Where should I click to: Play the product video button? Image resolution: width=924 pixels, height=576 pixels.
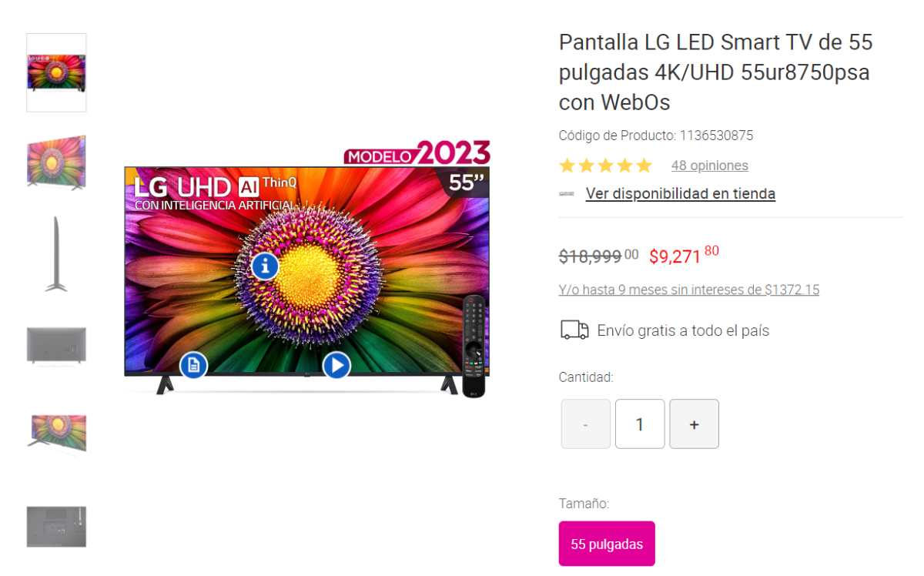pos(336,365)
